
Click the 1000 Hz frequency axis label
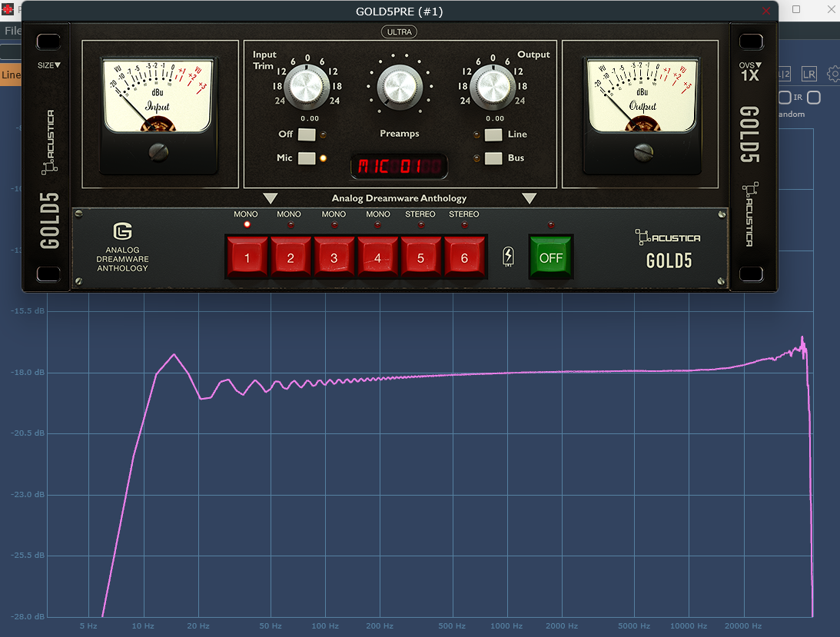pyautogui.click(x=506, y=625)
